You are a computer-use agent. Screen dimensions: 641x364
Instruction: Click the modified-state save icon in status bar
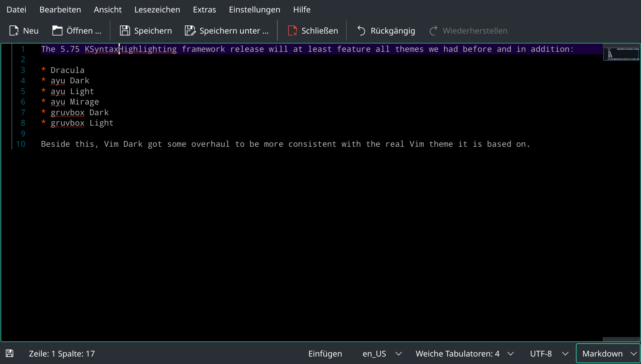tap(10, 353)
